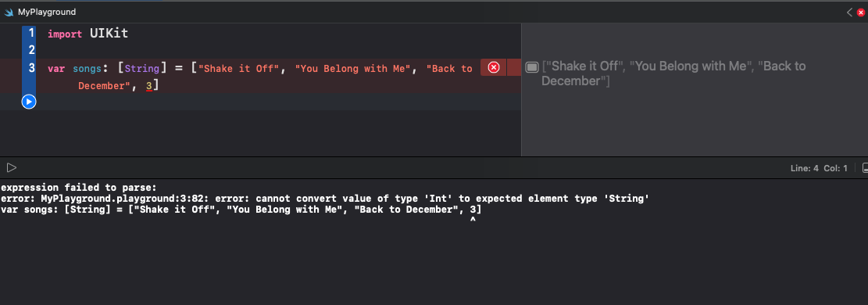
Task: Place cursor on empty line 4 of editor
Action: [x=277, y=102]
